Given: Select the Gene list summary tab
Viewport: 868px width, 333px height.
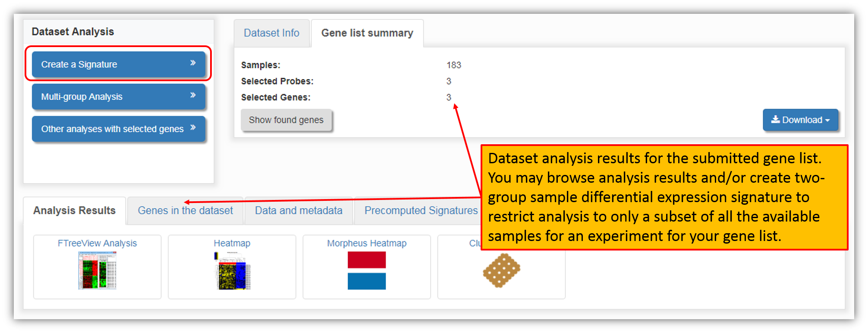Looking at the screenshot, I should tap(367, 33).
